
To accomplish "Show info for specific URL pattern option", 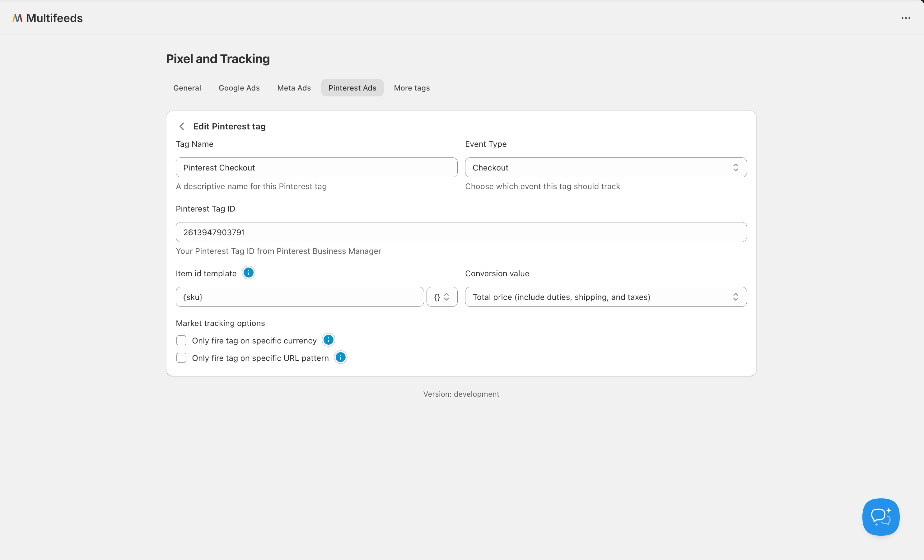I will 340,357.
